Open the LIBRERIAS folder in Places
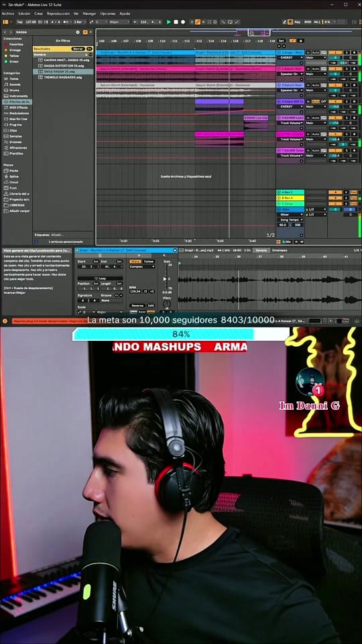This screenshot has width=362, height=644. [16, 205]
